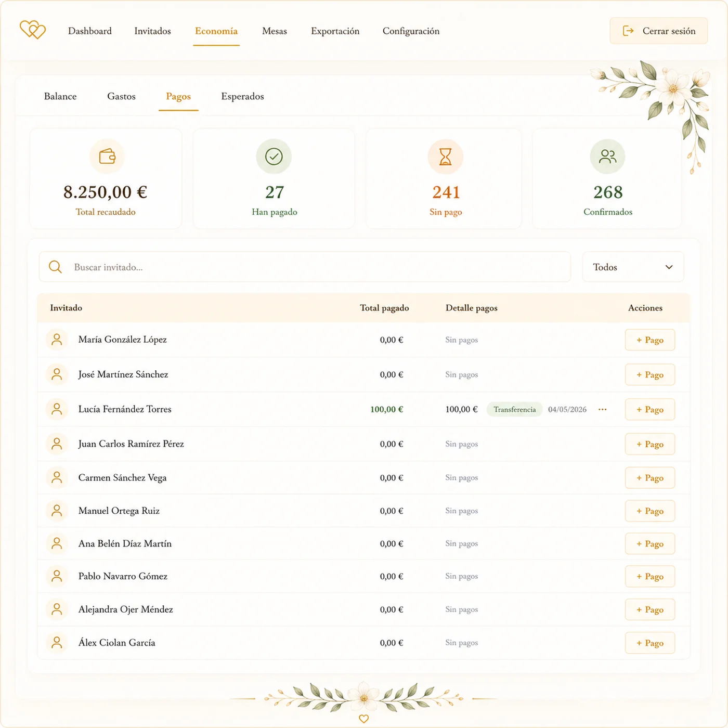
Task: Focus the Buscar invitado search field
Action: point(305,267)
